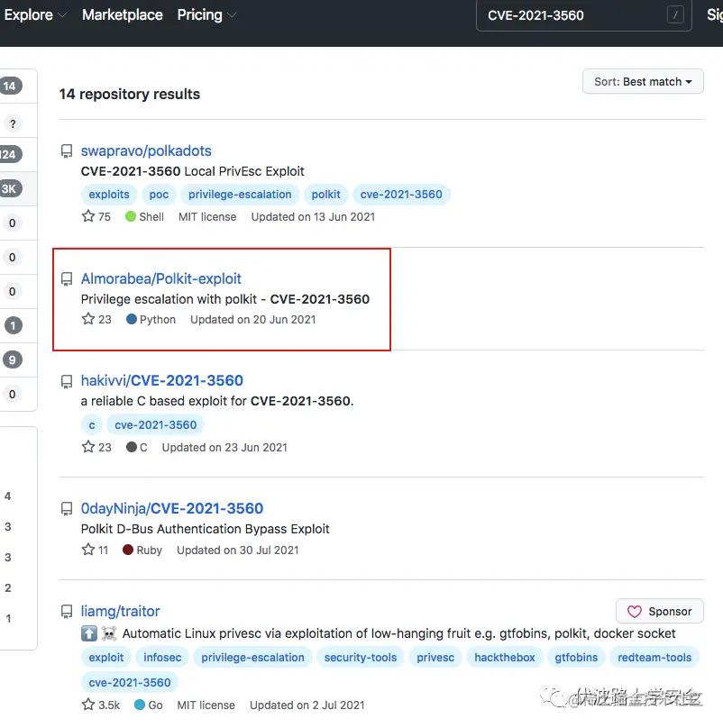Click repository icon beside 0dayNinja/CVE-2021-3560
Image resolution: width=723 pixels, height=728 pixels.
point(67,509)
